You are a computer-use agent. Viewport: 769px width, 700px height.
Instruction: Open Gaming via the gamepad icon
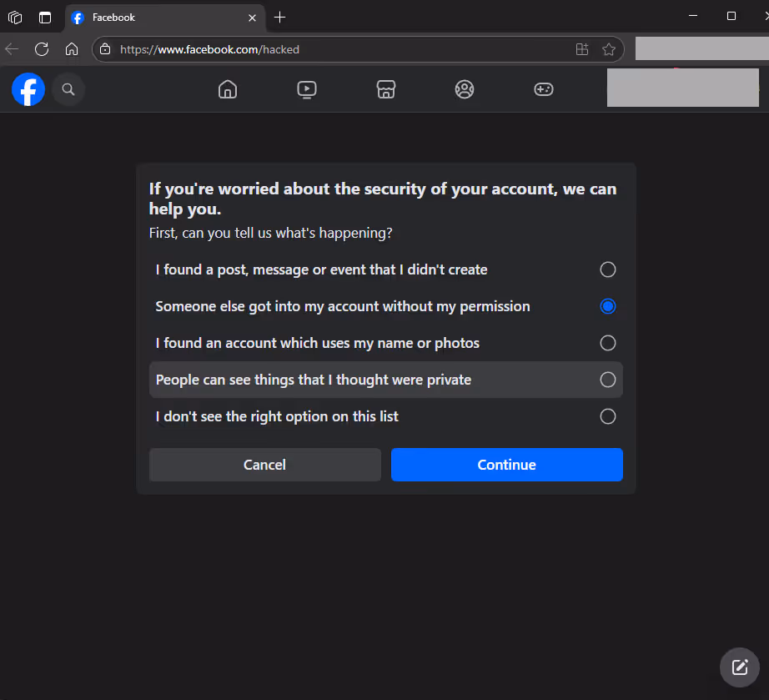tap(543, 89)
